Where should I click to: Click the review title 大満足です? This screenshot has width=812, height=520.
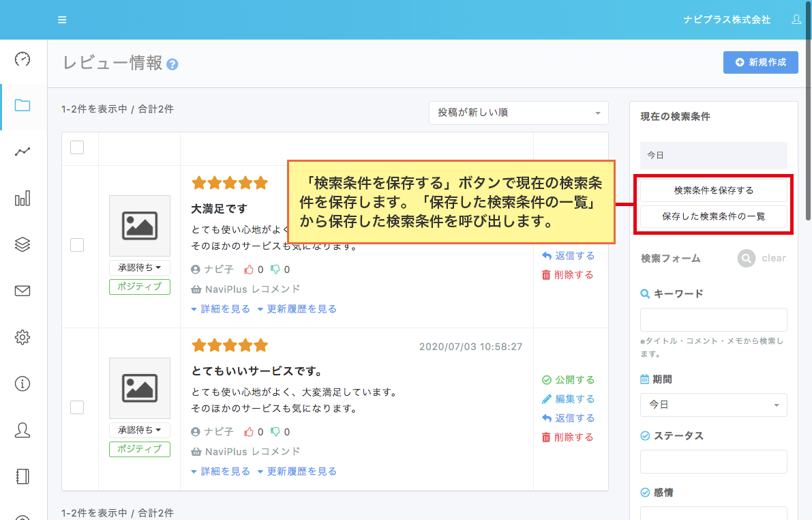click(220, 209)
